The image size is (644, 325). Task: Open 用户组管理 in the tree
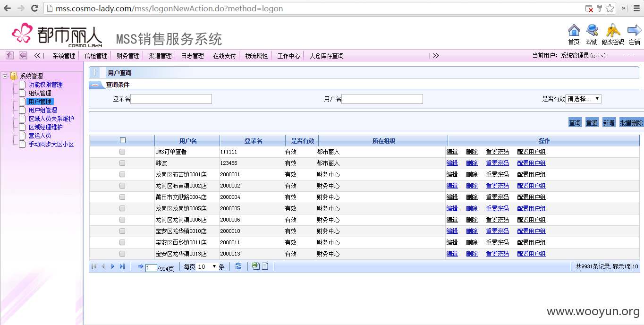coord(42,110)
